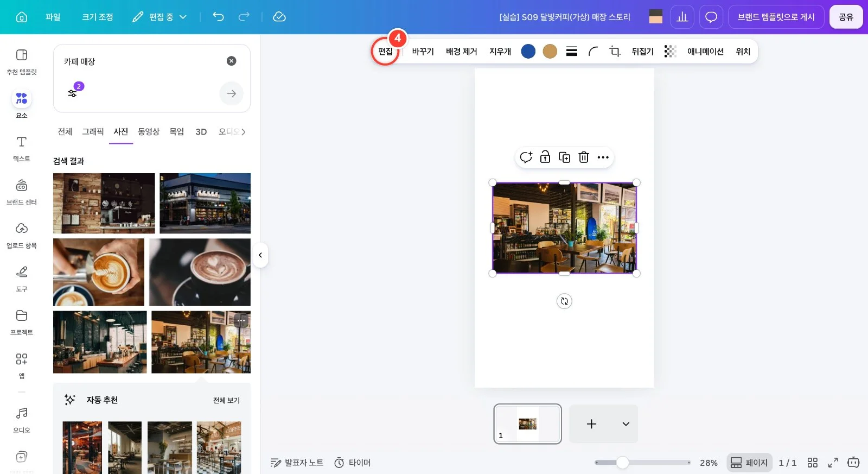This screenshot has height=474, width=868.
Task: Pick the tan color swatch
Action: [x=550, y=51]
